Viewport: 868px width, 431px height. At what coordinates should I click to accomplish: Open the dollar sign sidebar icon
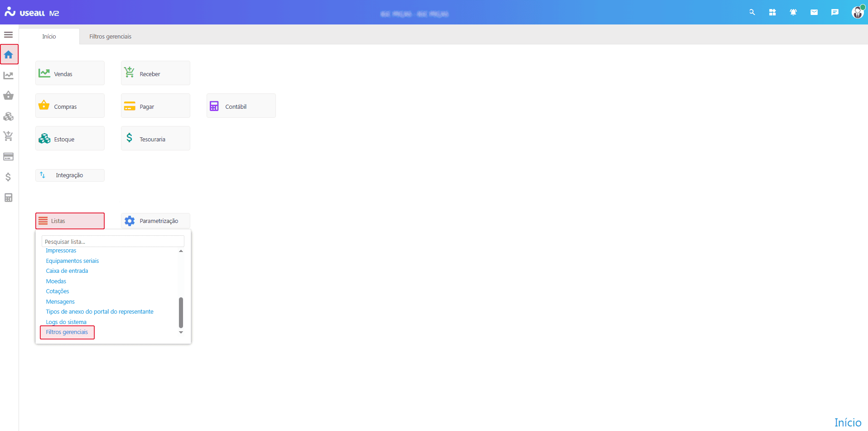(8, 177)
